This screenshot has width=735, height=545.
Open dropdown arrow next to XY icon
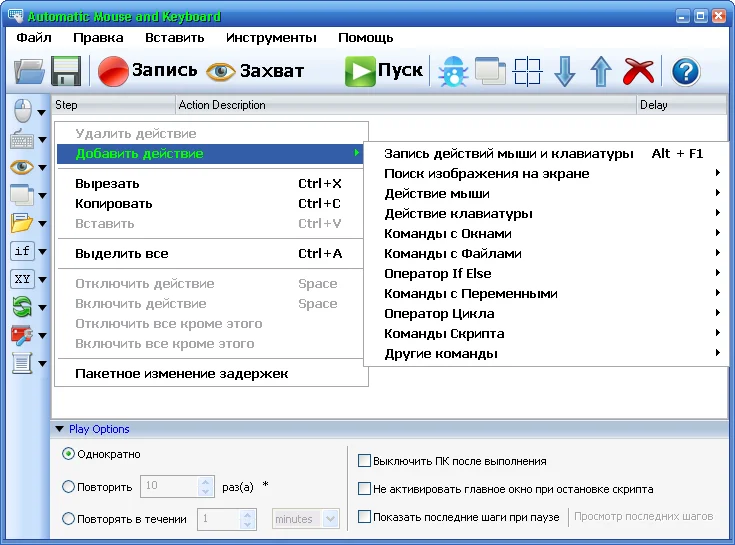point(42,280)
